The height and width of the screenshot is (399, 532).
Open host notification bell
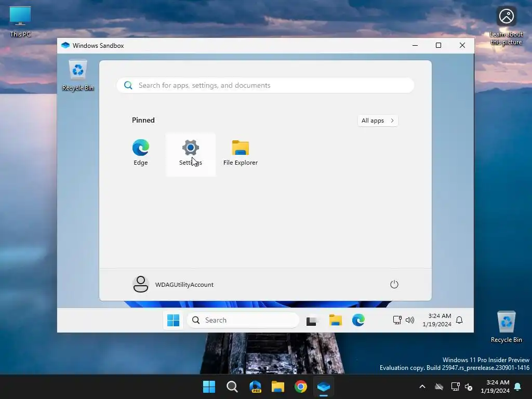click(x=518, y=387)
